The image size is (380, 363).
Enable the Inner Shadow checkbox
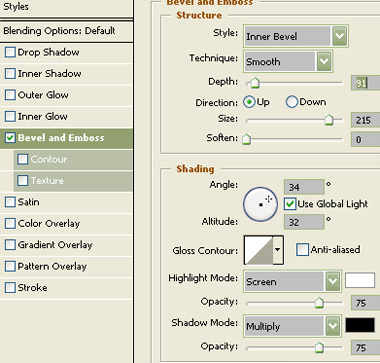tap(10, 74)
